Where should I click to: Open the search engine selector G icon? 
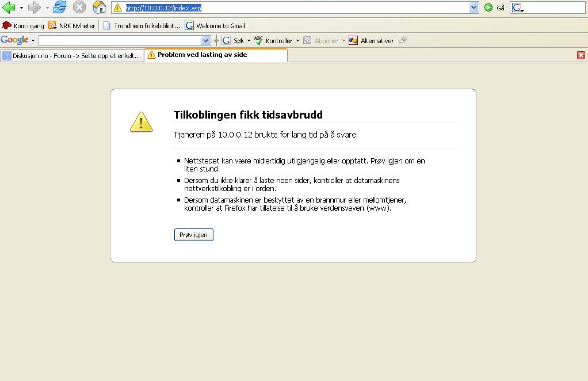click(x=518, y=7)
